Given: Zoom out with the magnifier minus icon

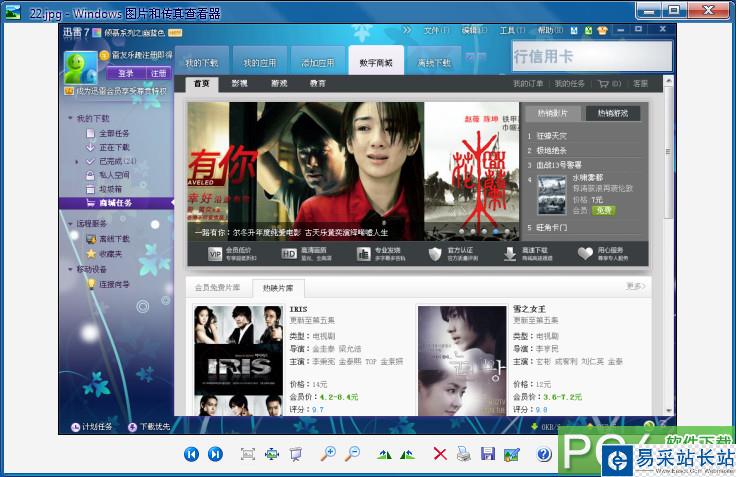Looking at the screenshot, I should click(352, 454).
